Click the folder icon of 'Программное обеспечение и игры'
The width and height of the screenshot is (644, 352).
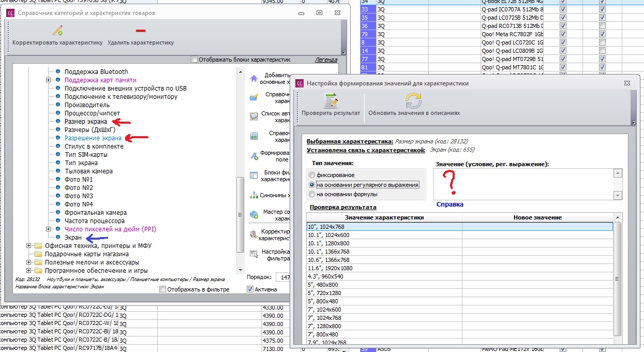point(38,271)
